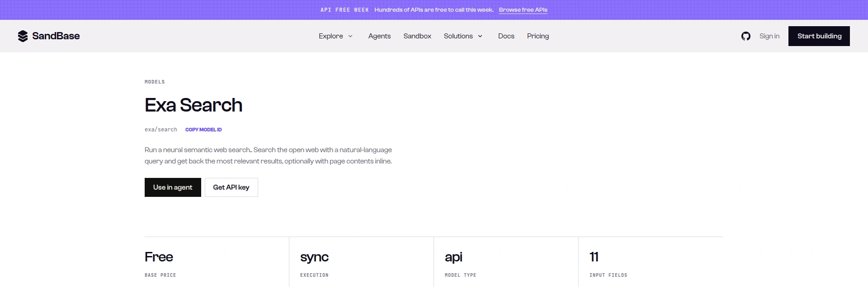
Task: Click the Exa Search heading
Action: 193,105
